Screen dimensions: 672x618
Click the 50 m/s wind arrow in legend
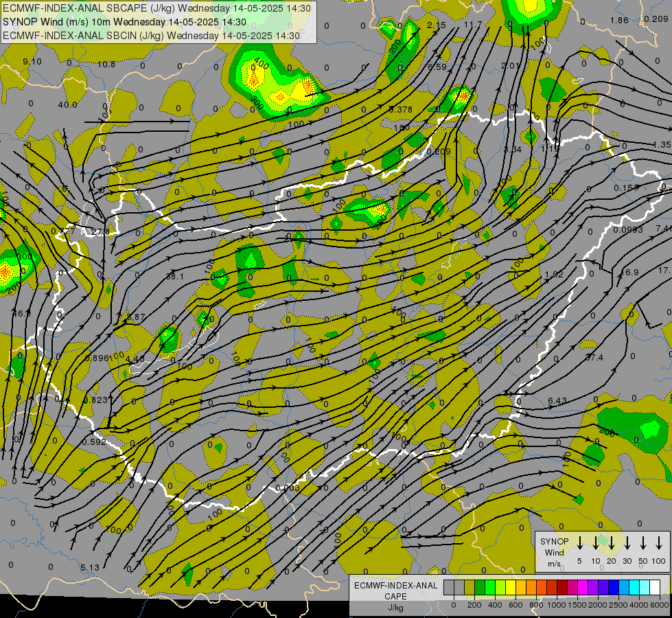pyautogui.click(x=643, y=543)
